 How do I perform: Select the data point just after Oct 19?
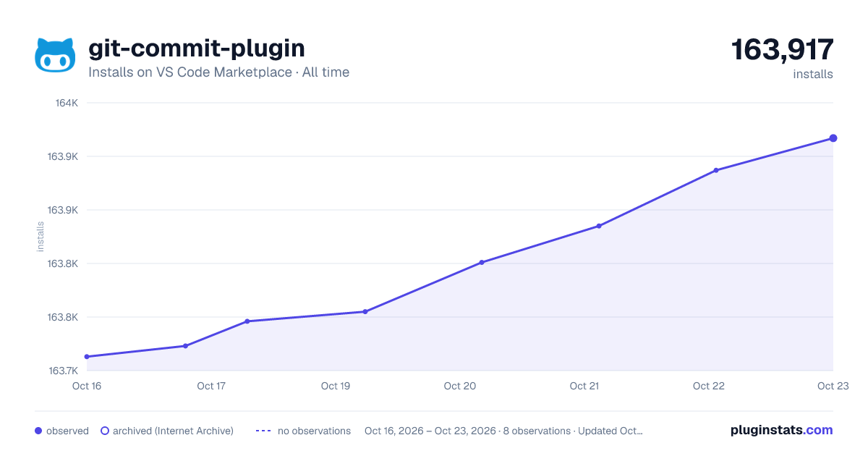coord(365,312)
